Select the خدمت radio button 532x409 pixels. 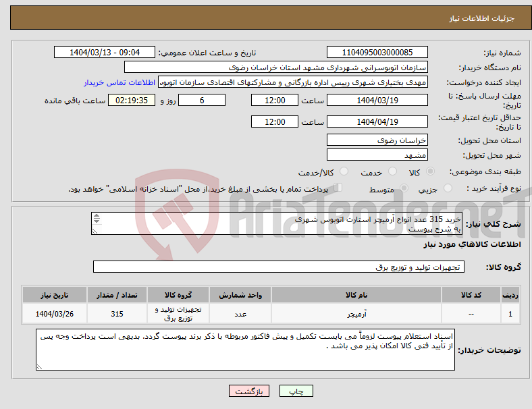click(x=392, y=171)
